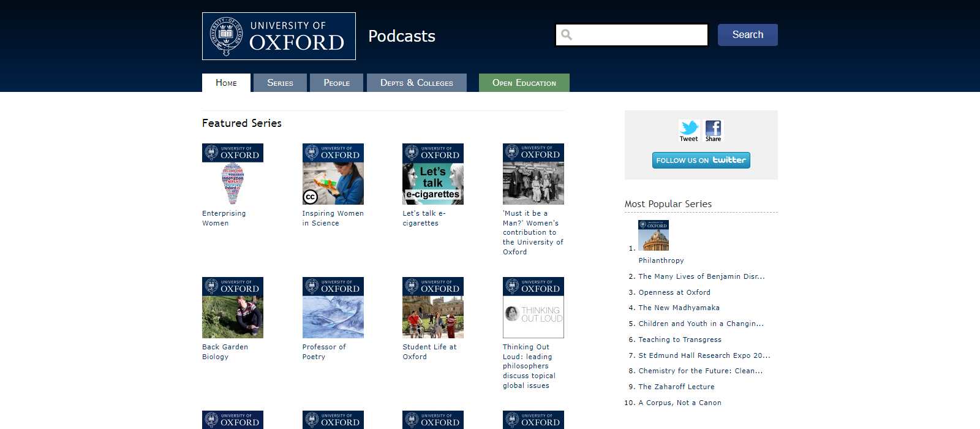Open Student Life at Oxford thumbnail

tap(433, 308)
